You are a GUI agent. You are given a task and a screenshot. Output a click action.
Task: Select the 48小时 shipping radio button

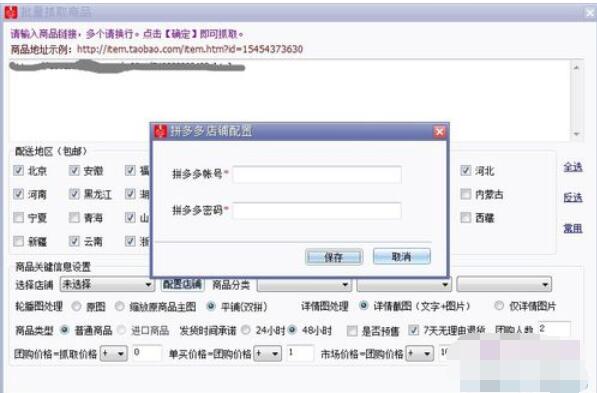coord(292,330)
